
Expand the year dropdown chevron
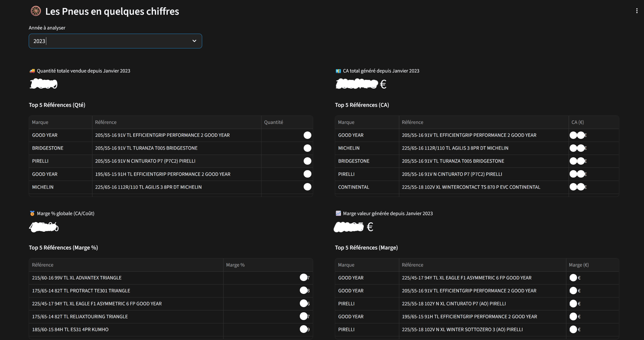194,41
